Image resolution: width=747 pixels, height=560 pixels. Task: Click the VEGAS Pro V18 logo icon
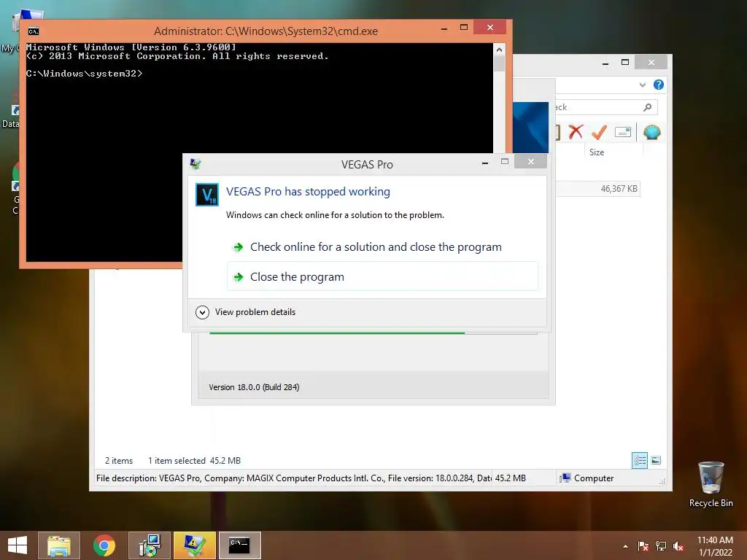pos(206,195)
